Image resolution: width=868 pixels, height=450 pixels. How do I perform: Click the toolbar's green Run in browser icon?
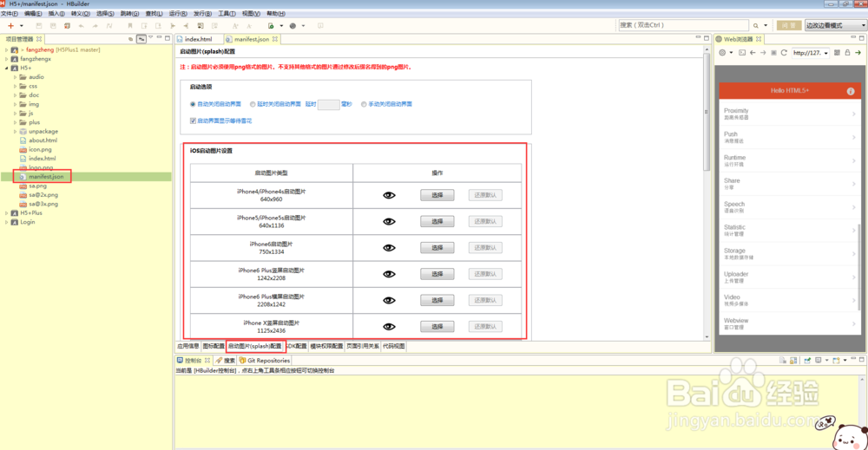[271, 25]
